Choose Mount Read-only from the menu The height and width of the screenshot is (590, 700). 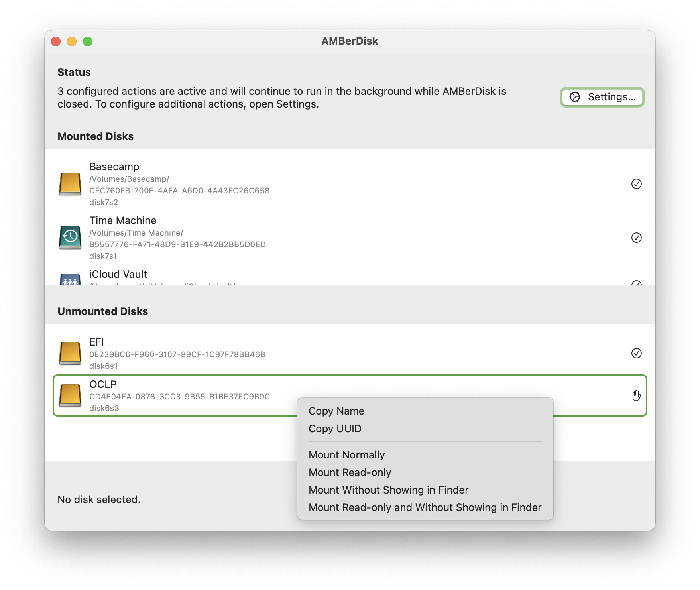click(x=350, y=472)
